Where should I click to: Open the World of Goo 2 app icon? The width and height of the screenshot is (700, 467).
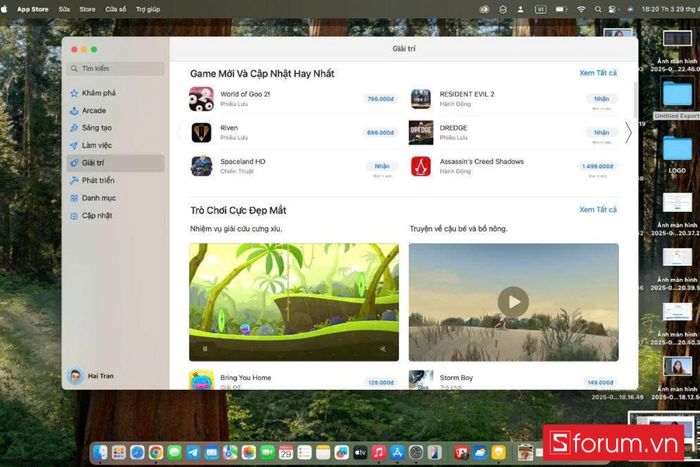(201, 99)
